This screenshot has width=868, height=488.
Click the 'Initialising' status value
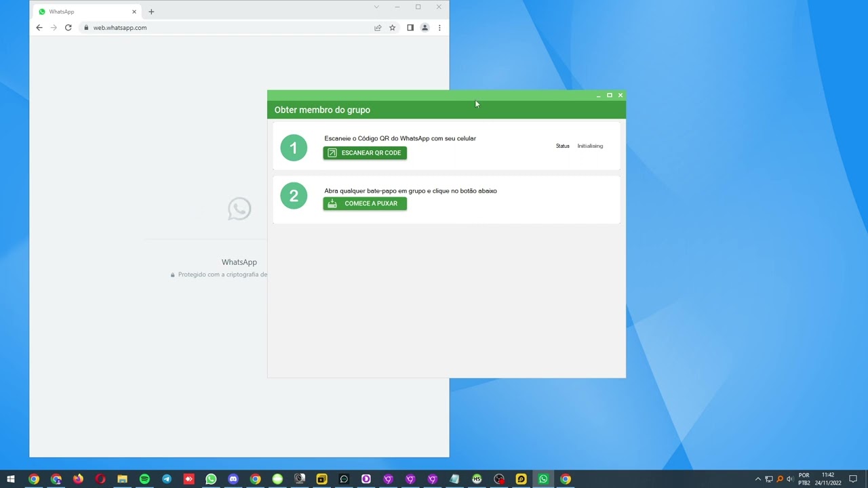tap(590, 146)
